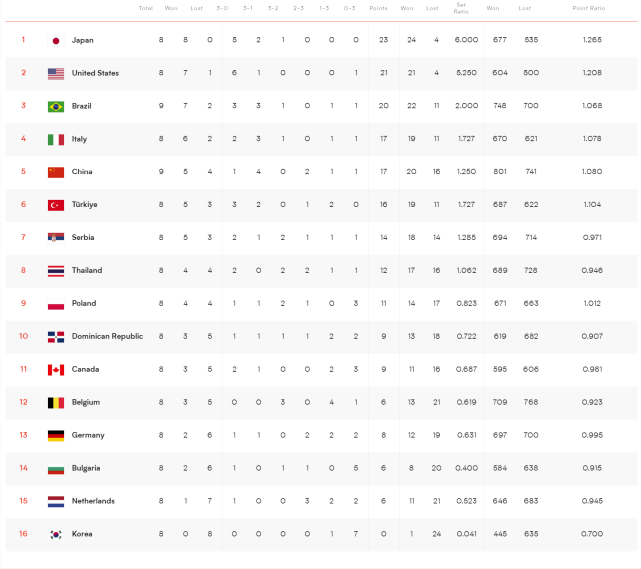Sort by the Points column header
641x569 pixels.
coord(378,8)
